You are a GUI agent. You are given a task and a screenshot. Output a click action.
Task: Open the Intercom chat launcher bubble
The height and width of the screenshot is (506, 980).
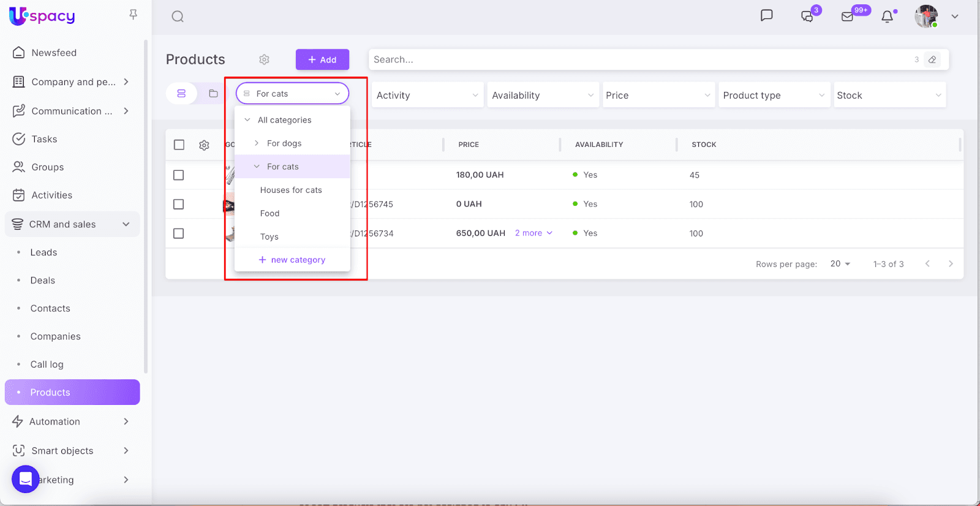coord(26,478)
